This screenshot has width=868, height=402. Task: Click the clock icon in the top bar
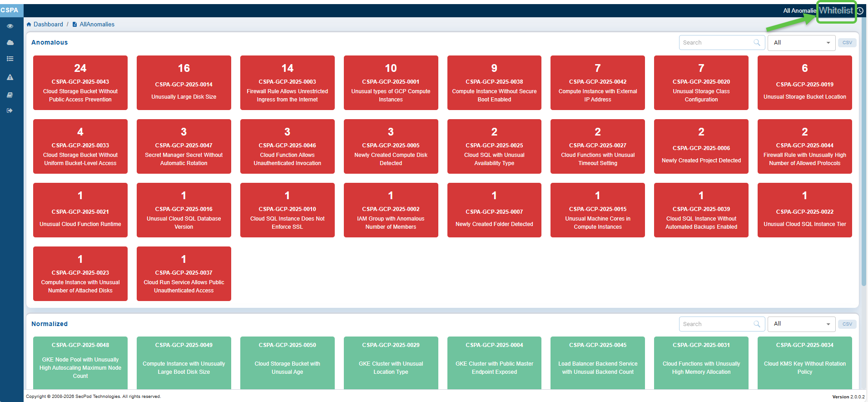(860, 11)
